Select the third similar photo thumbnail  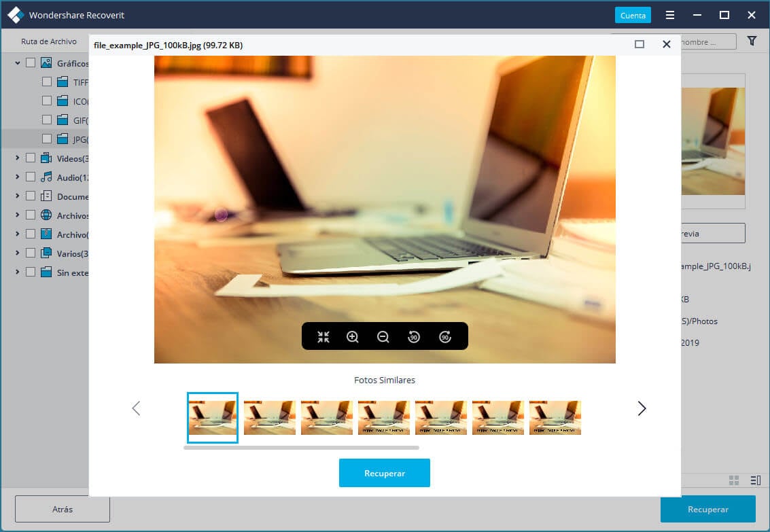[327, 418]
